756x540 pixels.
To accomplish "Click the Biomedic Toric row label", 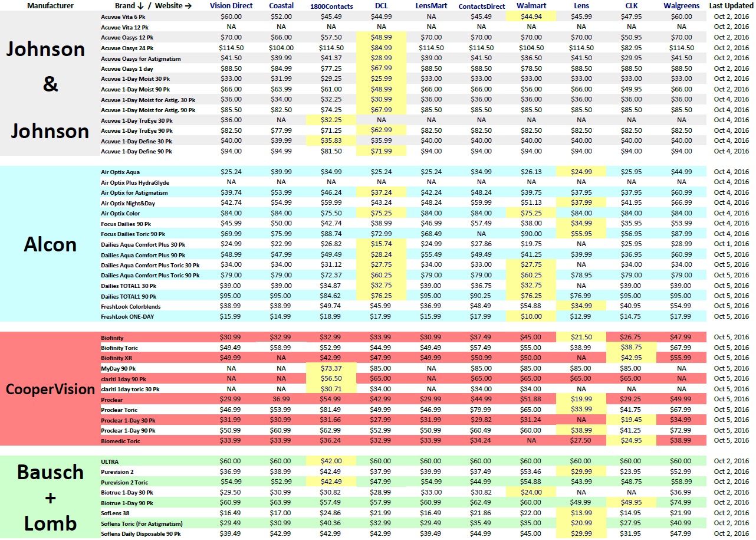I will point(120,441).
